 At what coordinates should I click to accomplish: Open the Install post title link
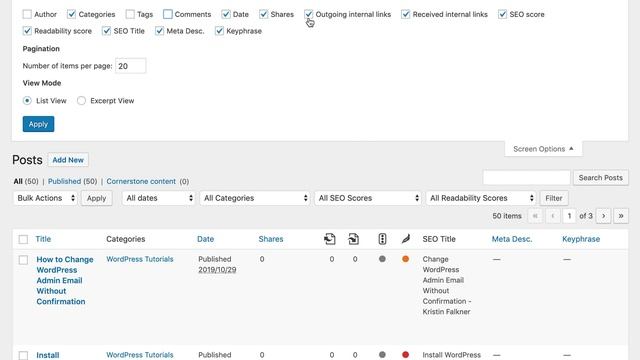point(48,355)
